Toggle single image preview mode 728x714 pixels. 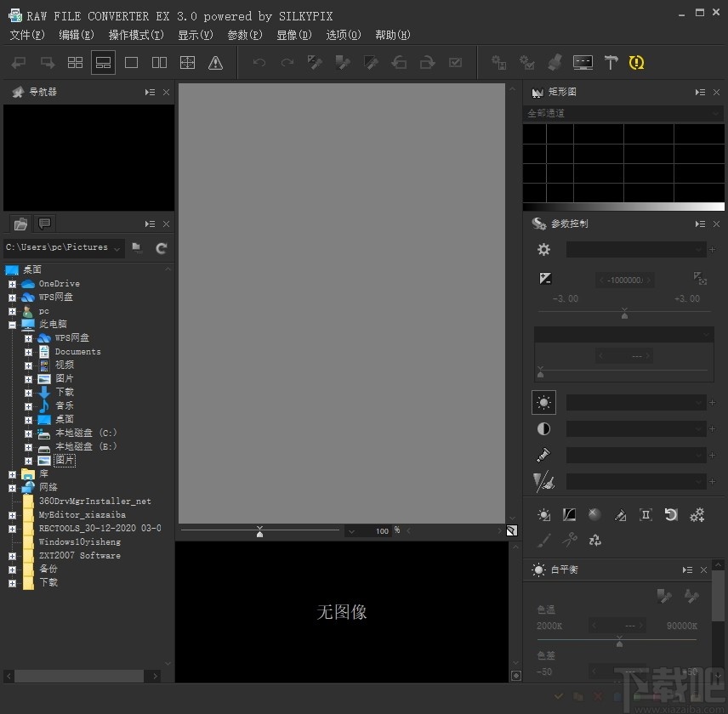pyautogui.click(x=131, y=63)
